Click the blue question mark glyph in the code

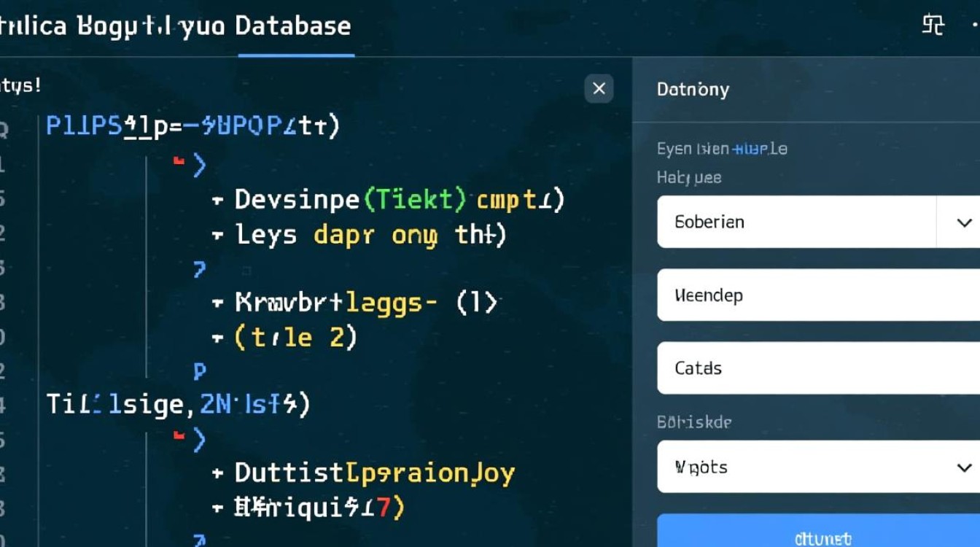click(199, 270)
